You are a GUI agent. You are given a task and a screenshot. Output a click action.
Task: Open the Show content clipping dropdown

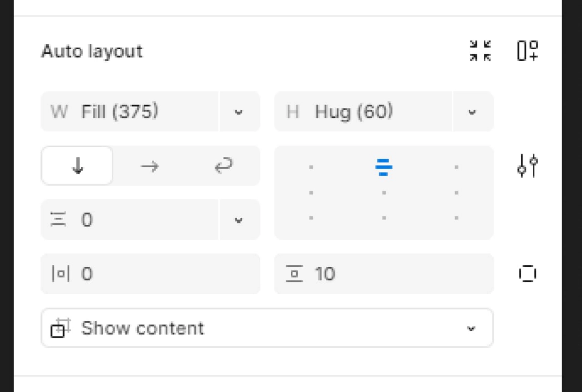click(x=267, y=328)
